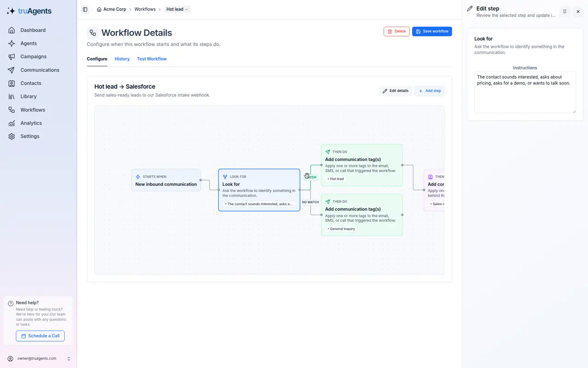Select the General inquiry tag action node
Viewport: 588px width, 368px height.
coord(362,215)
